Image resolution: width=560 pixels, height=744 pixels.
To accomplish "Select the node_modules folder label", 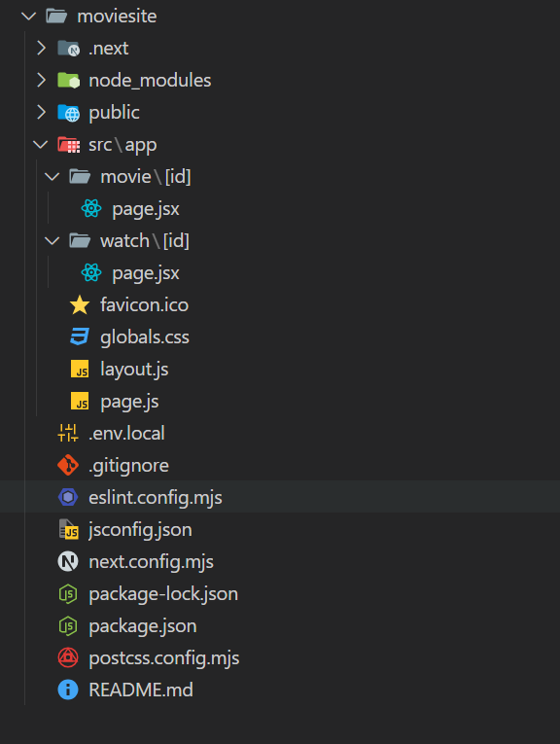I will click(150, 80).
